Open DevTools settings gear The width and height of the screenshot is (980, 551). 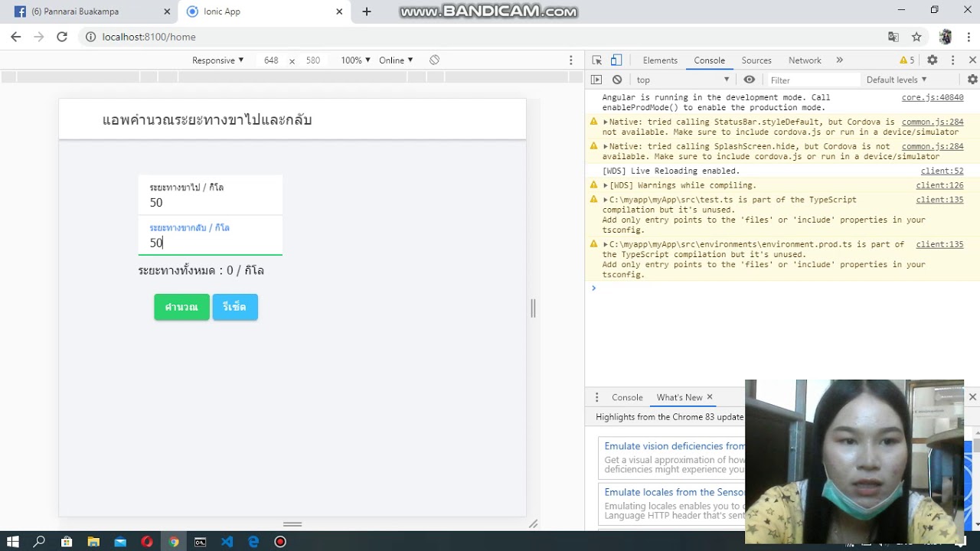tap(933, 60)
